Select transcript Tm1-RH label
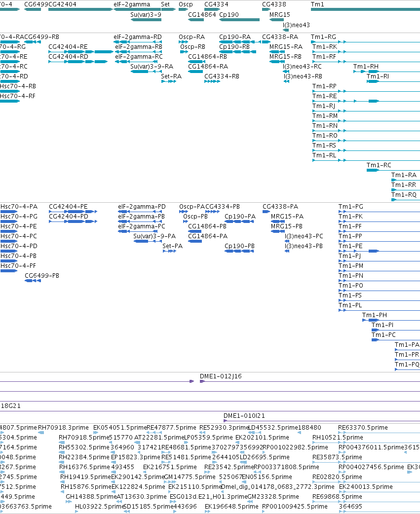 pyautogui.click(x=366, y=67)
